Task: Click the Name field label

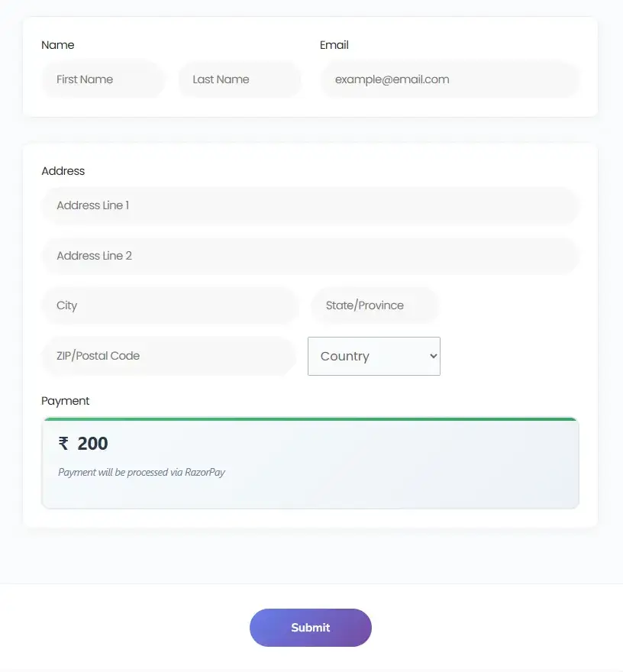Action: click(58, 45)
